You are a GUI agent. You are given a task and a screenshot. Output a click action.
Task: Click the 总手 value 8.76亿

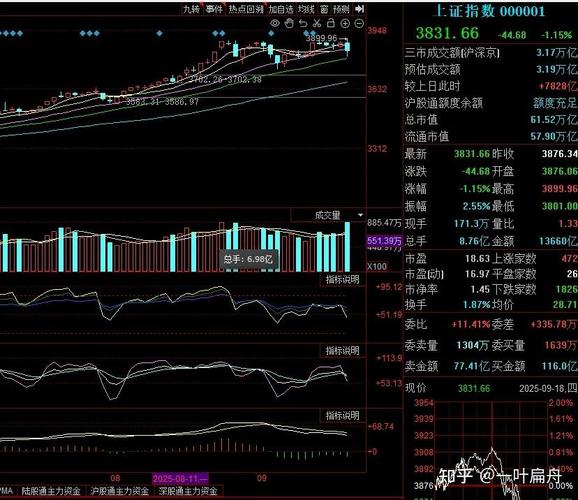474,241
